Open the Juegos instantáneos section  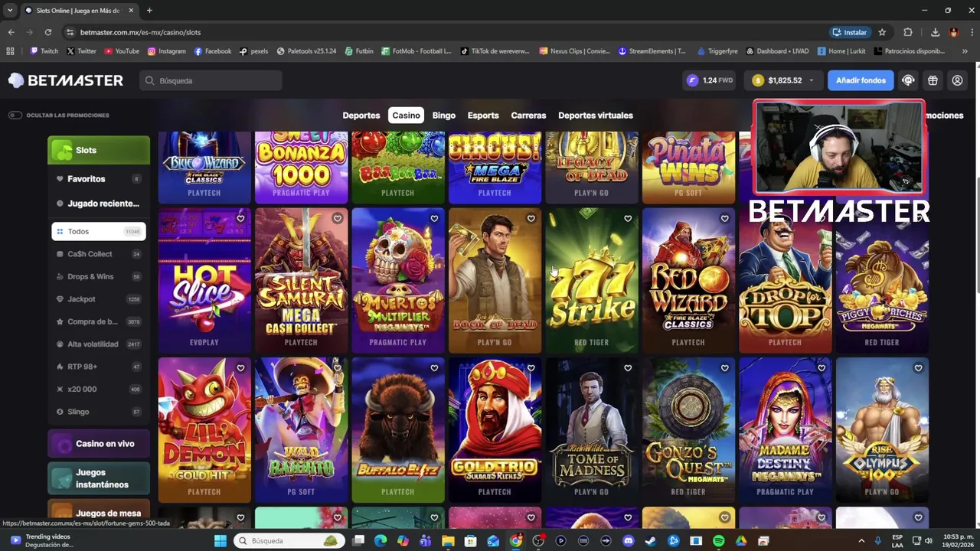99,479
